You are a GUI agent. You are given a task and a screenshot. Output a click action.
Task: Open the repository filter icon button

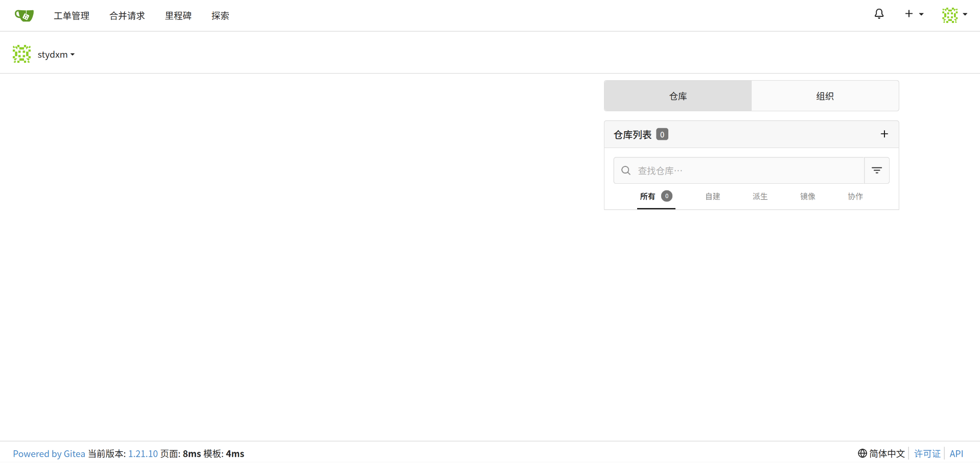point(876,170)
